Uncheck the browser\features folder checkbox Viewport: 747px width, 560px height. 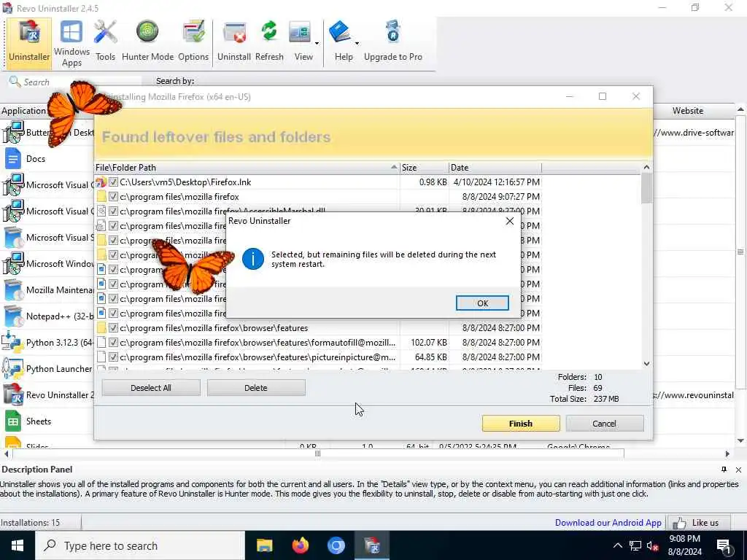[113, 327]
